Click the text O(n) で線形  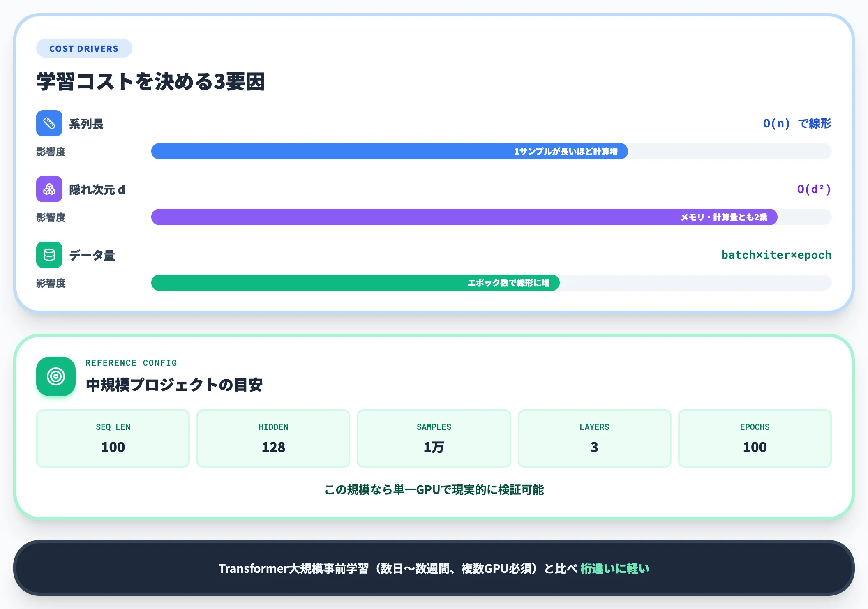(797, 123)
